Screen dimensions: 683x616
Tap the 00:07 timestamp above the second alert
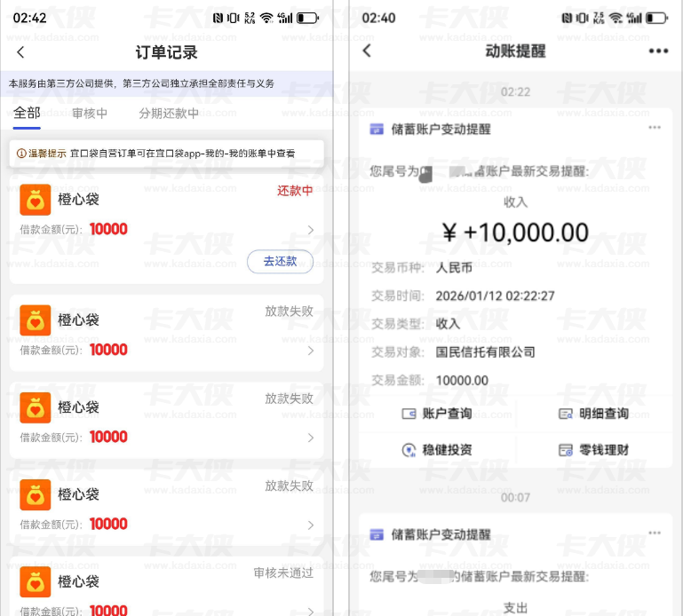[x=515, y=498]
